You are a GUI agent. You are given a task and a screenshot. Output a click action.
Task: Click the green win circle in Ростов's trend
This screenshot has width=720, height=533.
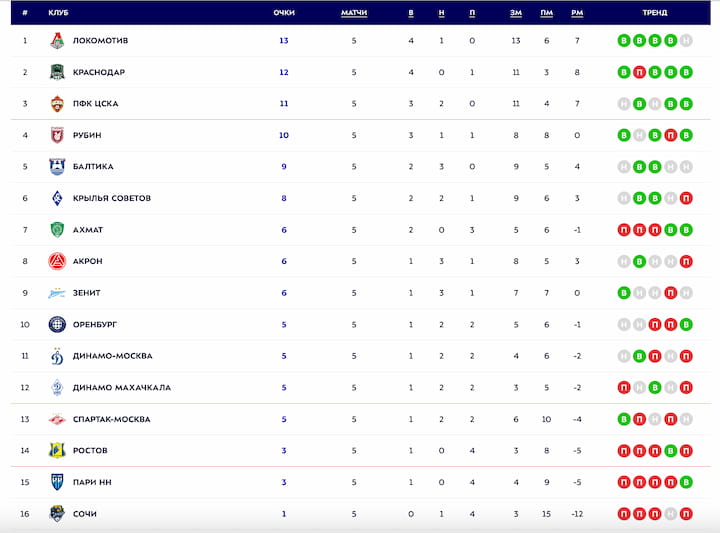pyautogui.click(x=670, y=450)
